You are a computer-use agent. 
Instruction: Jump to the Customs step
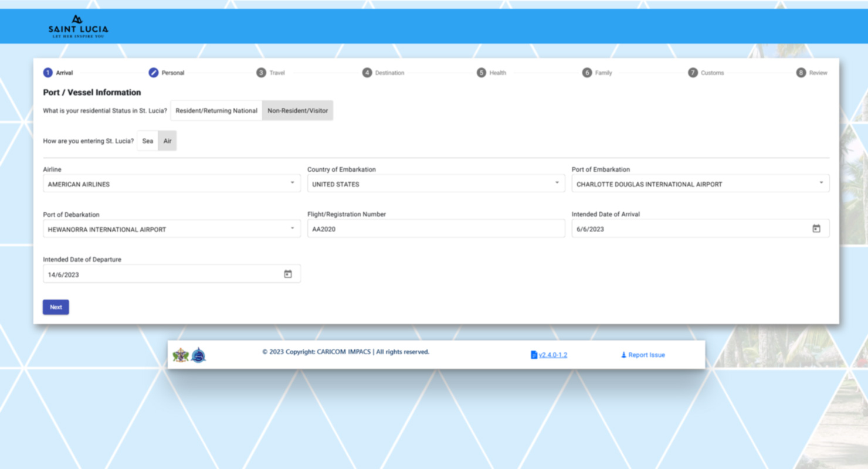706,73
